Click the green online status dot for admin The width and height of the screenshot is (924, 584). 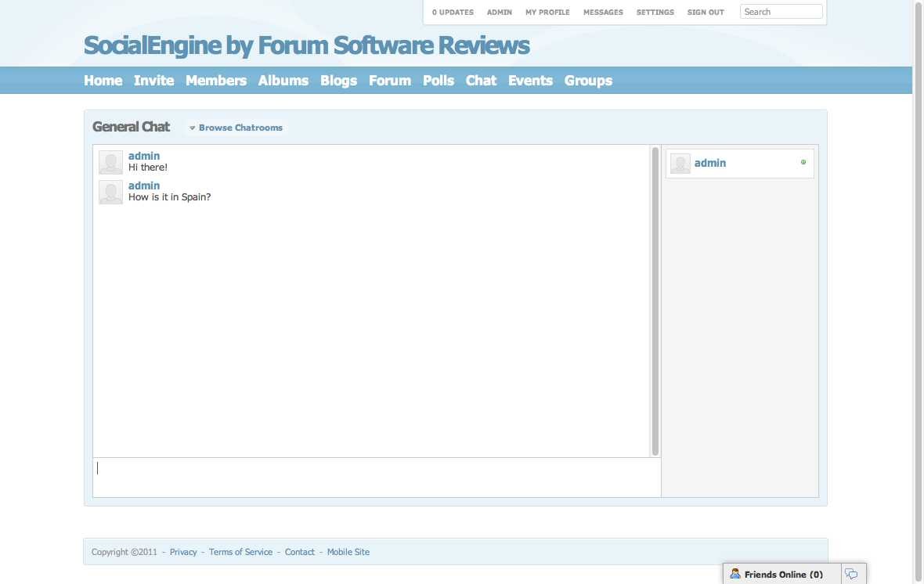[803, 162]
